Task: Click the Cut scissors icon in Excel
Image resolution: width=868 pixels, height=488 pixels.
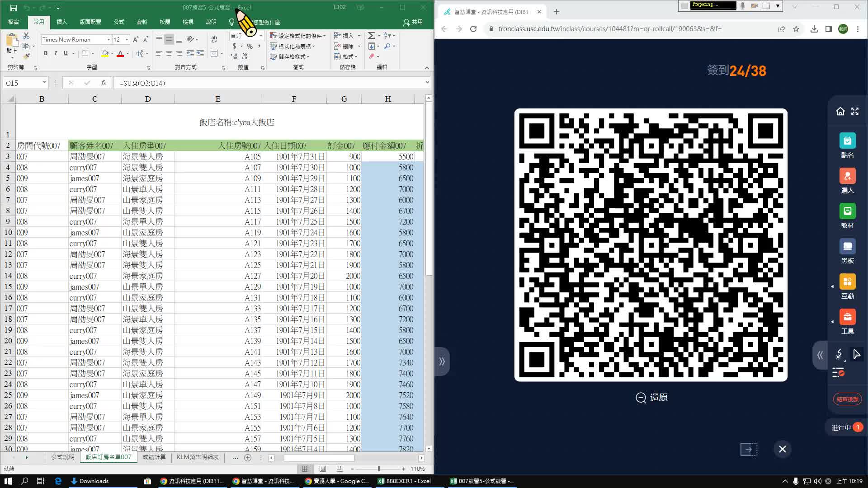Action: point(26,36)
